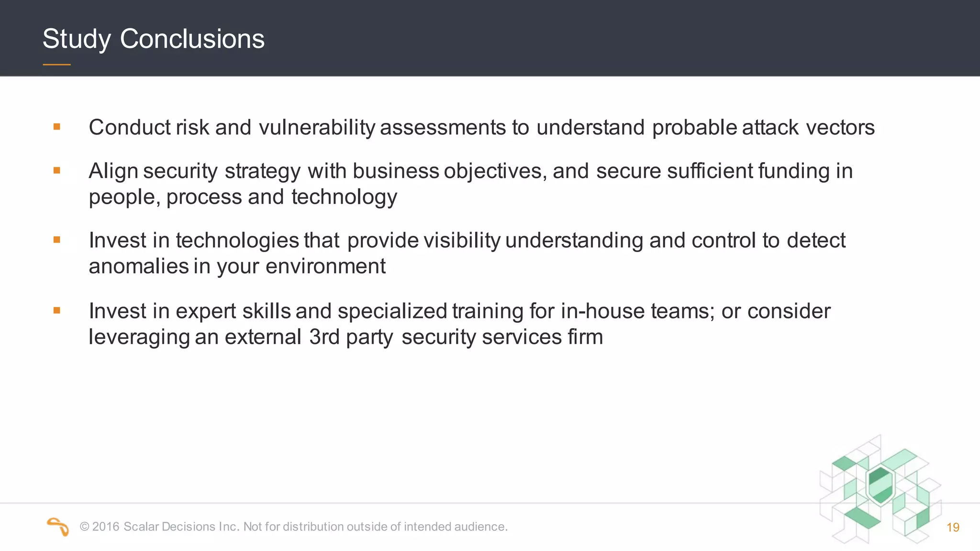
Task: Click the orange Scalar logo in footer
Action: click(58, 527)
